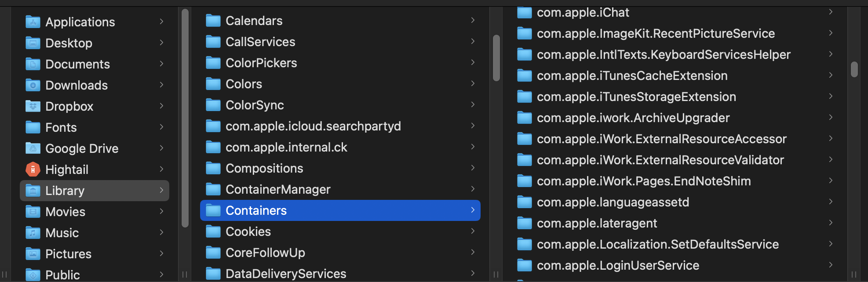
Task: Click the Movies folder icon
Action: 33,212
